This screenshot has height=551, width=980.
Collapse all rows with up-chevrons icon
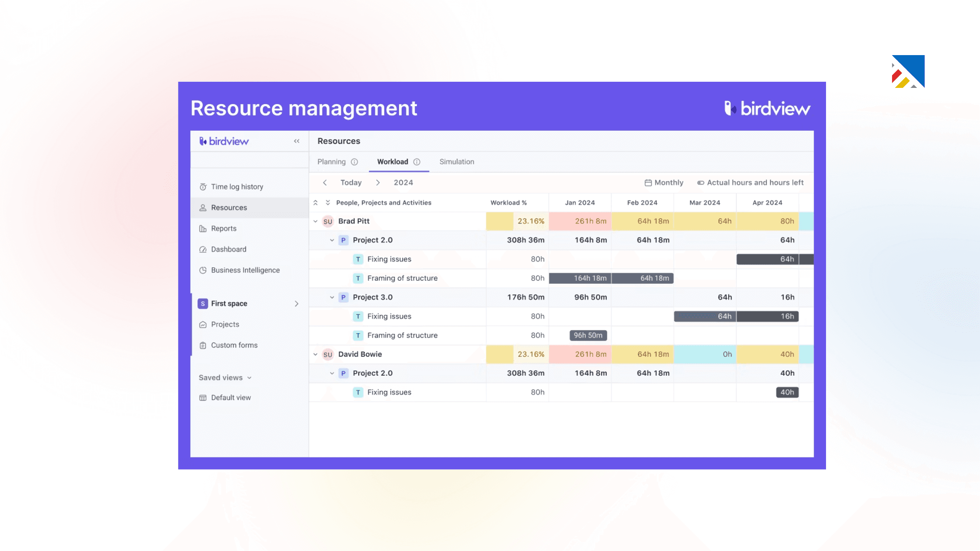pos(315,202)
